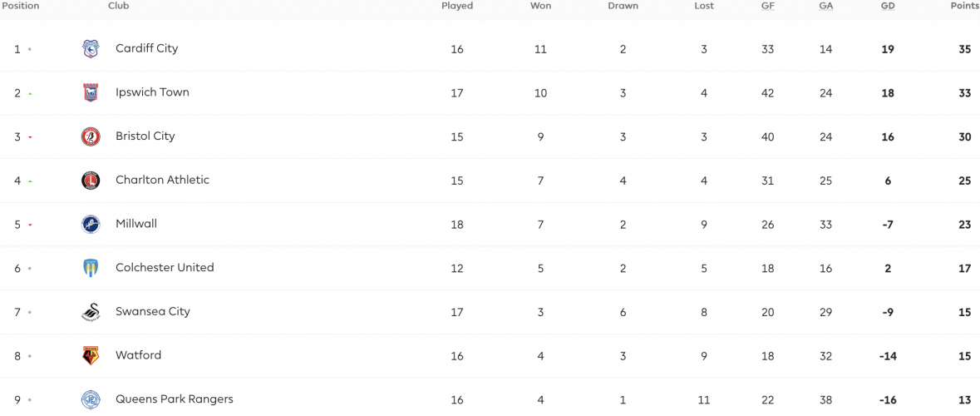Click the Watford club crest
Image resolution: width=980 pixels, height=416 pixels.
pos(91,355)
